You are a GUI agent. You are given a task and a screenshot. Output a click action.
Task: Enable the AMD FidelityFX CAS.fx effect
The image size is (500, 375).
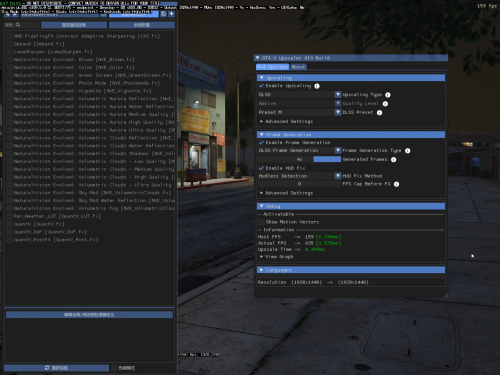tap(9, 36)
